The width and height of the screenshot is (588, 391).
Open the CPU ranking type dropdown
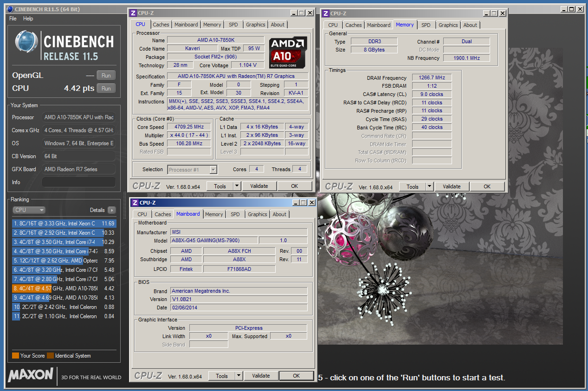click(29, 210)
